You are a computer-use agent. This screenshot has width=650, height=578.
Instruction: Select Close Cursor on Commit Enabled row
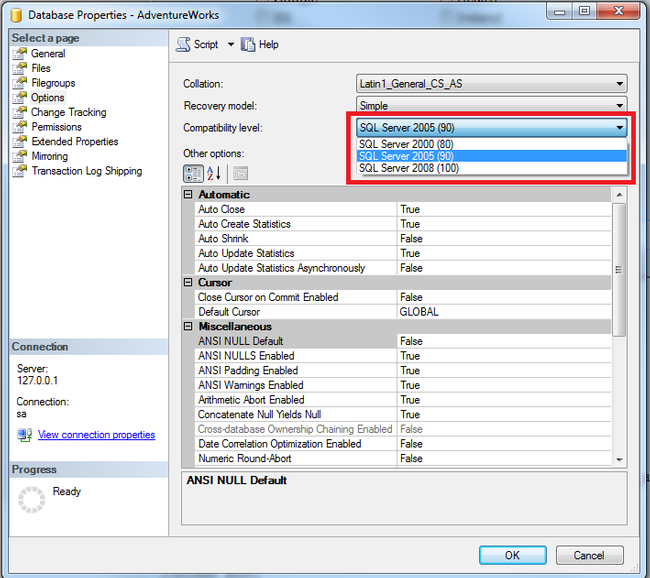(403, 297)
